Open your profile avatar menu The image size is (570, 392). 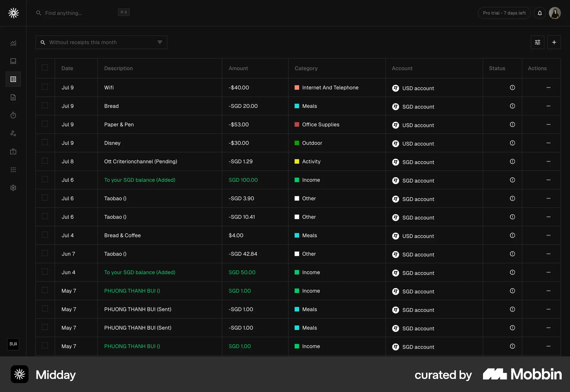coord(555,13)
